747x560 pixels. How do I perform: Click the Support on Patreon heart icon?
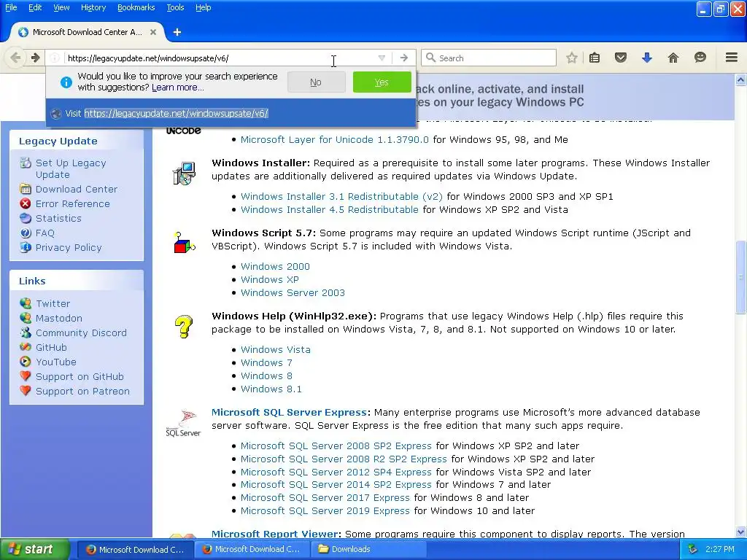26,391
